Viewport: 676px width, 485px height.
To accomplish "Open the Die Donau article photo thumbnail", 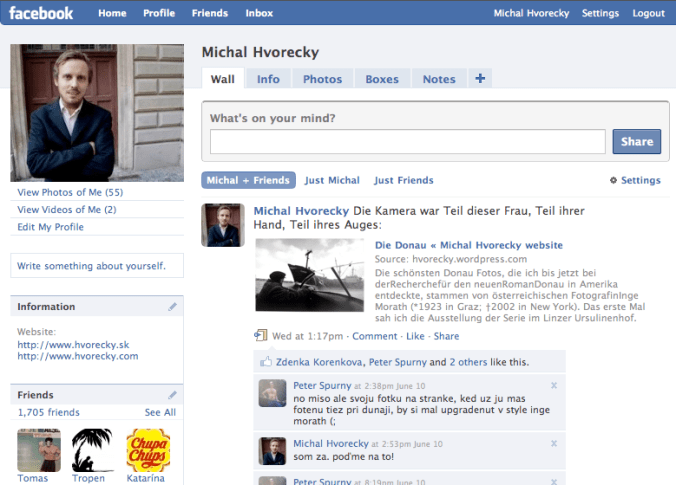I will (312, 275).
